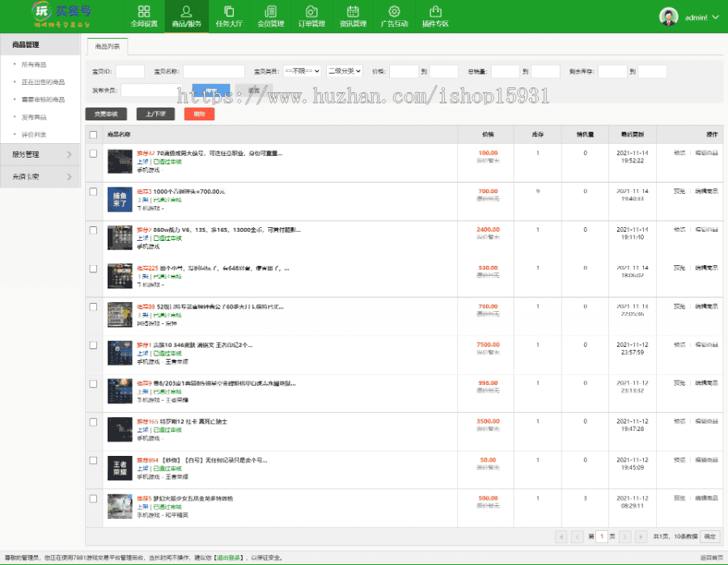Focus the 宝贝名称 input field

click(x=214, y=71)
